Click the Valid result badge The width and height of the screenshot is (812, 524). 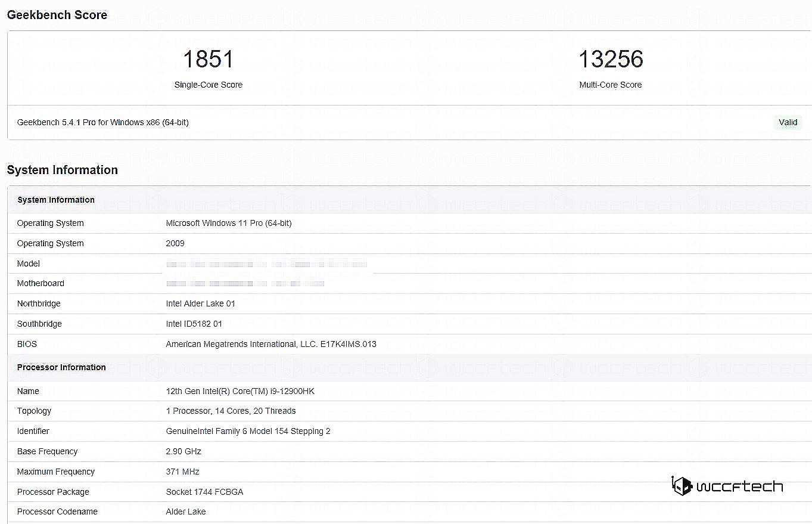coord(788,122)
